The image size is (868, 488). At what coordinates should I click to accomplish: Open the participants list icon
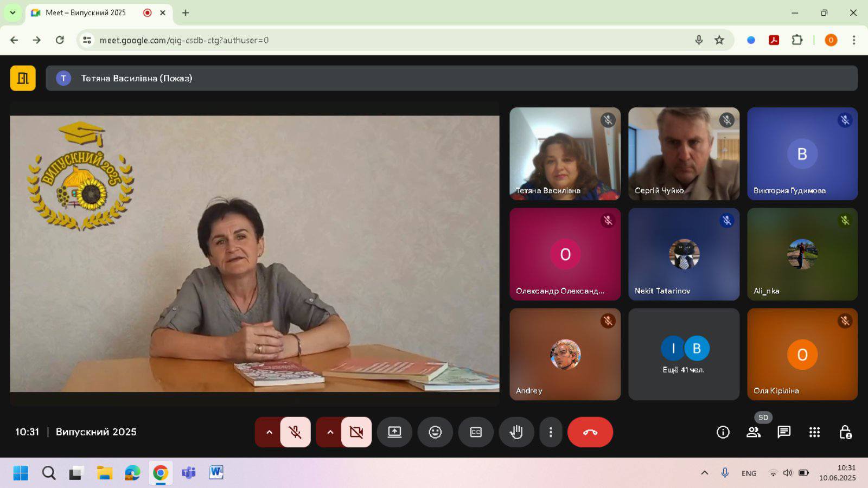[x=754, y=432]
